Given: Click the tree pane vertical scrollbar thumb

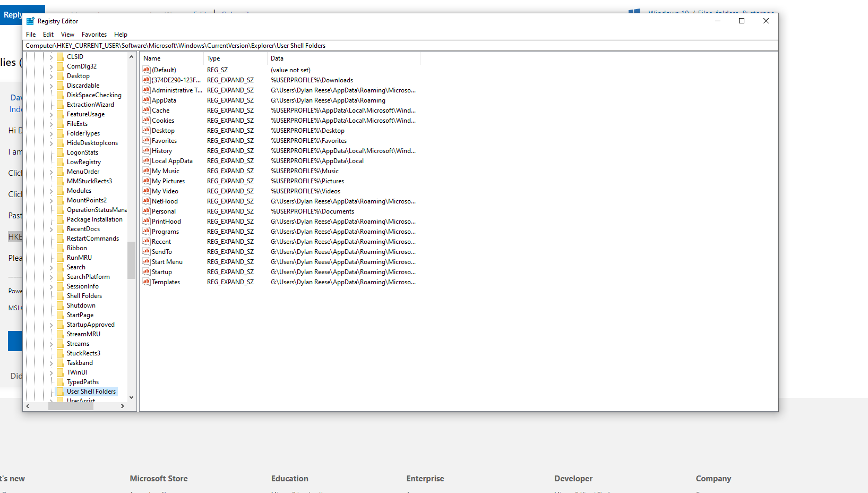Looking at the screenshot, I should coord(131,260).
